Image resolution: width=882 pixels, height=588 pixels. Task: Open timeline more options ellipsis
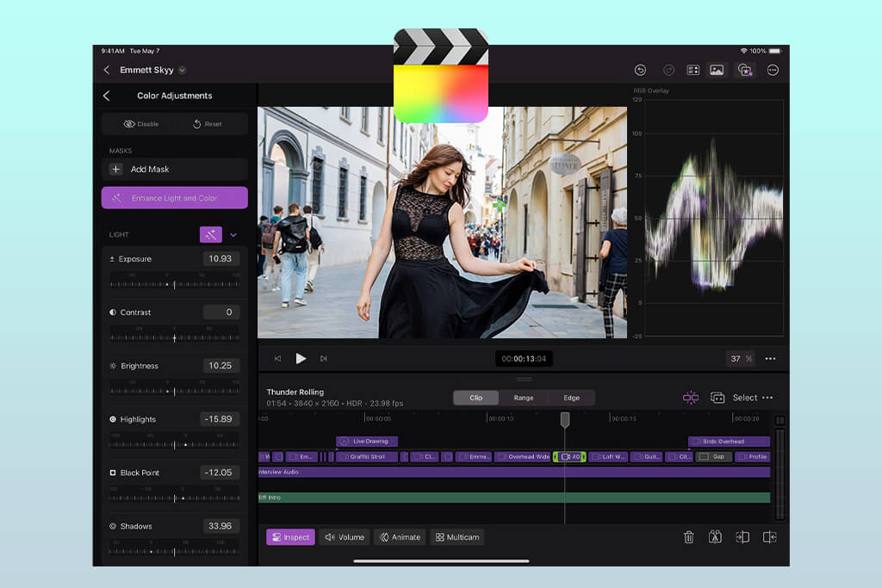(767, 398)
